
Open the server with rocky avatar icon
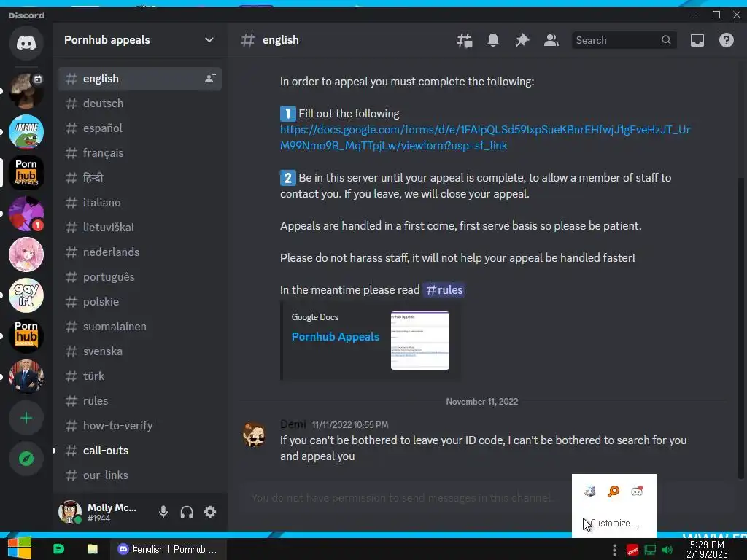[x=26, y=91]
